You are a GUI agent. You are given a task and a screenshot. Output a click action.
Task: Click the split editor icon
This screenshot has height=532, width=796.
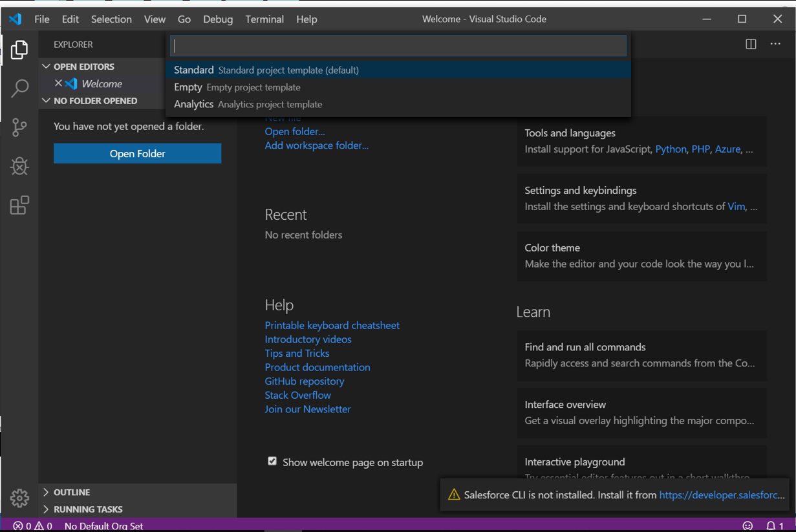(x=751, y=44)
